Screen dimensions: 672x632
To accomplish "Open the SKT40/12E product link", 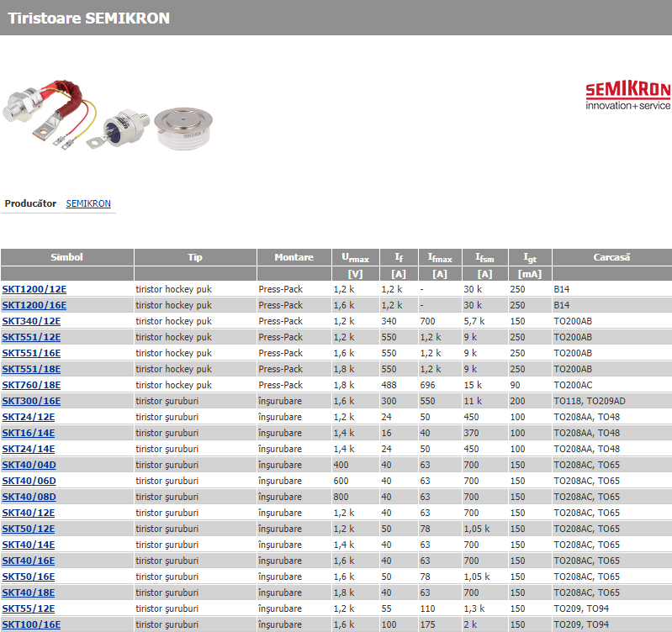I will (29, 513).
